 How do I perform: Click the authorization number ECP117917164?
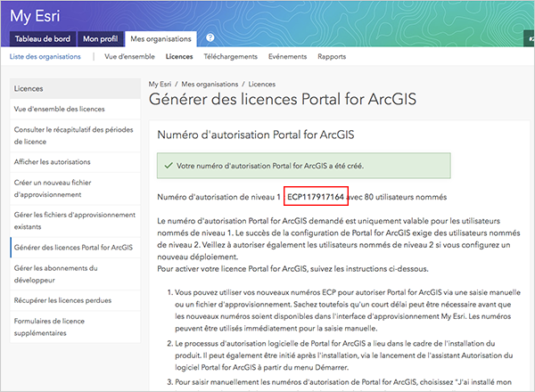pos(316,197)
